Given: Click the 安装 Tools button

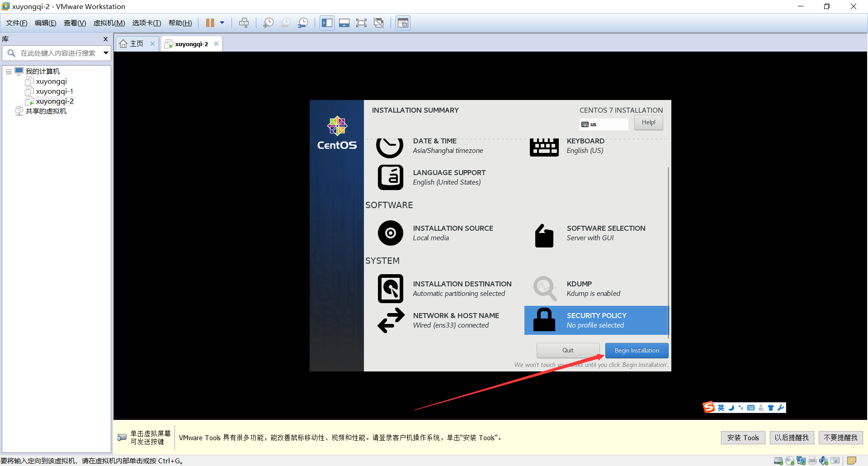Looking at the screenshot, I should coord(743,437).
